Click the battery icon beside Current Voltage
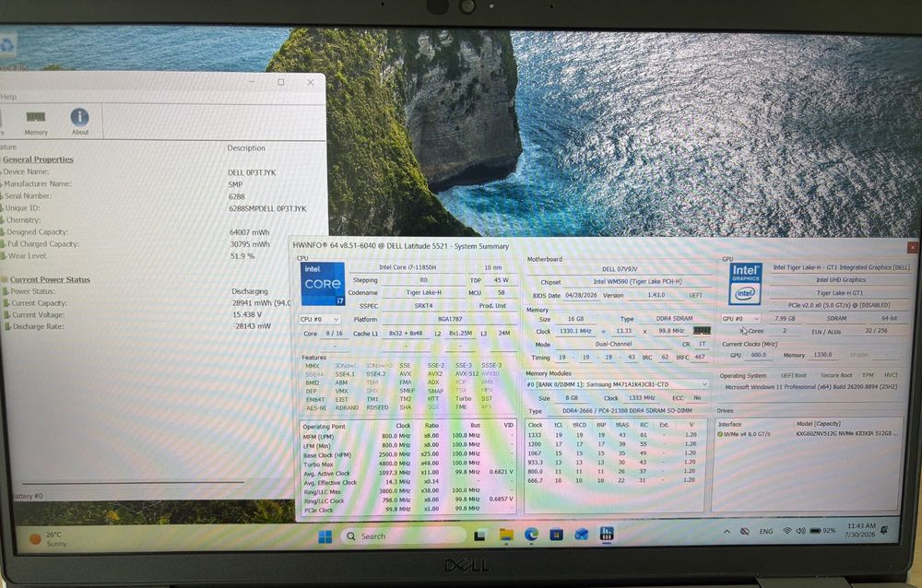 coord(7,315)
